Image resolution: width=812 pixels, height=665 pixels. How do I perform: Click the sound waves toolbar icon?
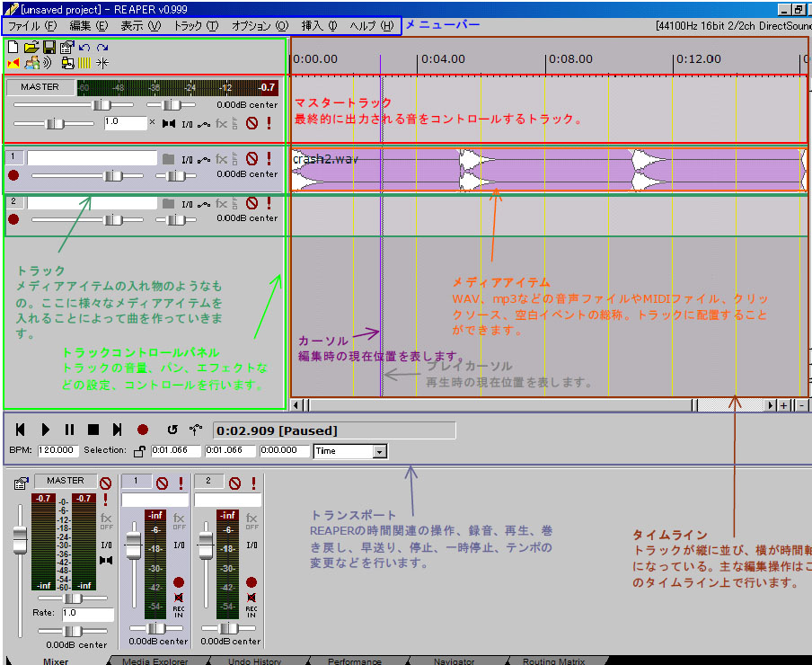coord(47,63)
